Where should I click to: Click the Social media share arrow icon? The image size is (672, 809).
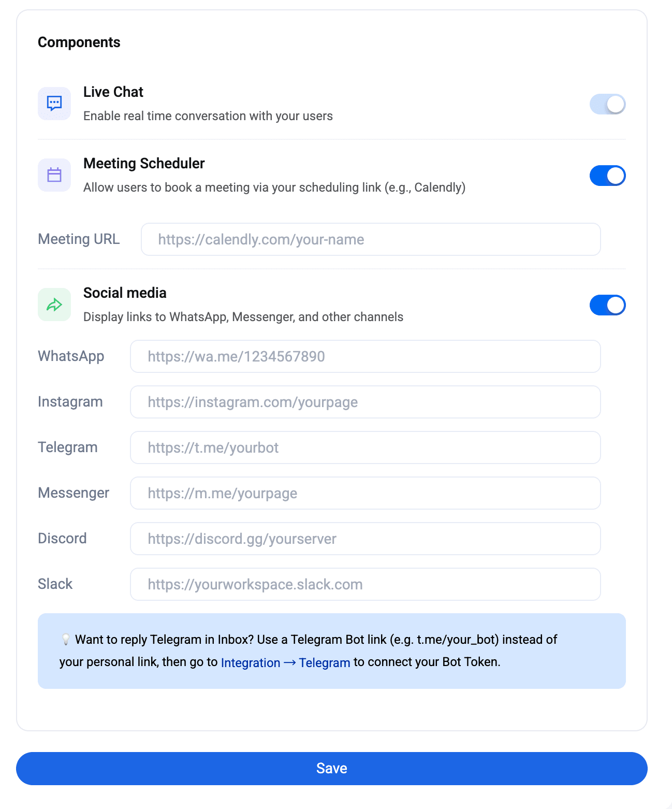point(54,305)
